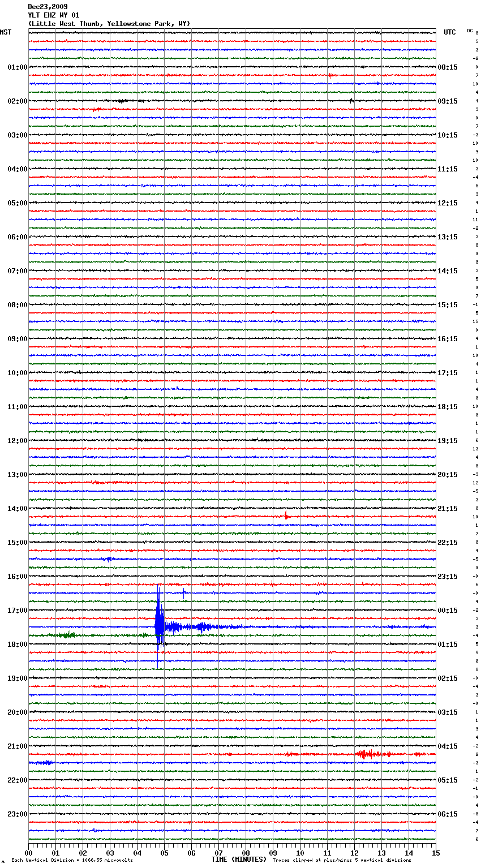Screen dimensions: 481x868
Task: Select the 22:00 MST time label
Action: (17, 780)
